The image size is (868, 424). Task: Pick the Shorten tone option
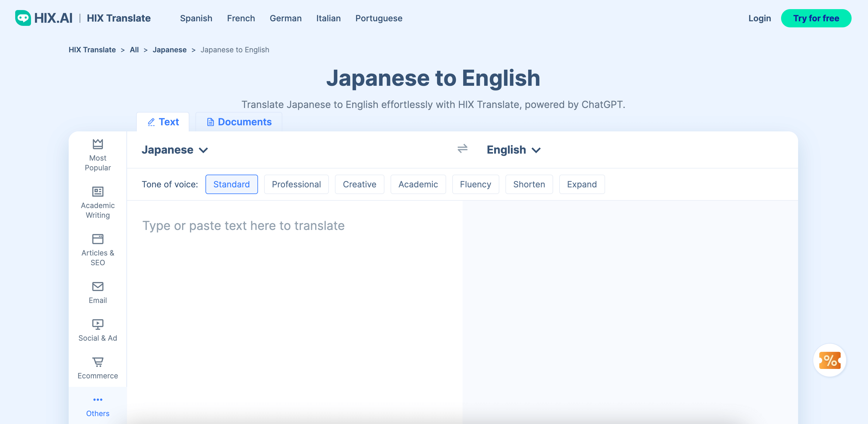click(529, 184)
